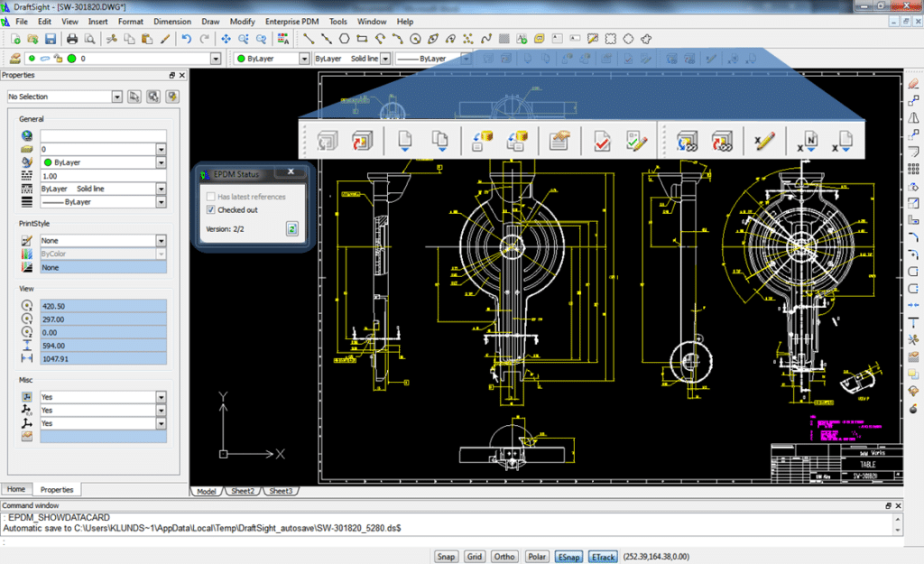Screen dimensions: 924x564
Task: Expand the ByLayer color dropdown
Action: [x=305, y=58]
